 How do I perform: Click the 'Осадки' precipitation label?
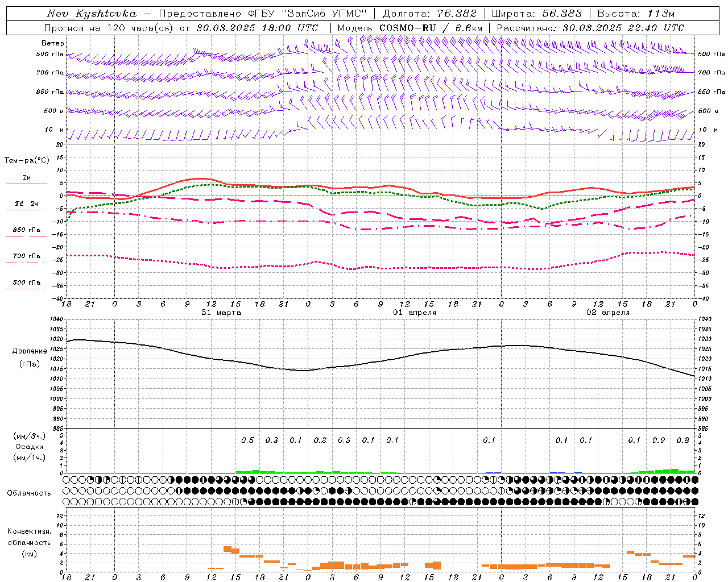[30, 447]
